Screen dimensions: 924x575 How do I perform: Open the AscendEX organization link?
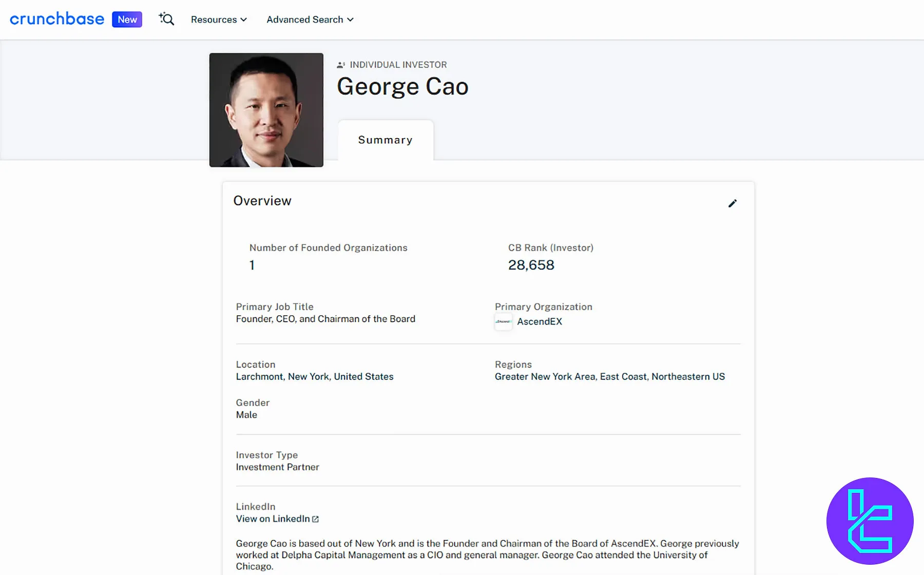coord(540,321)
